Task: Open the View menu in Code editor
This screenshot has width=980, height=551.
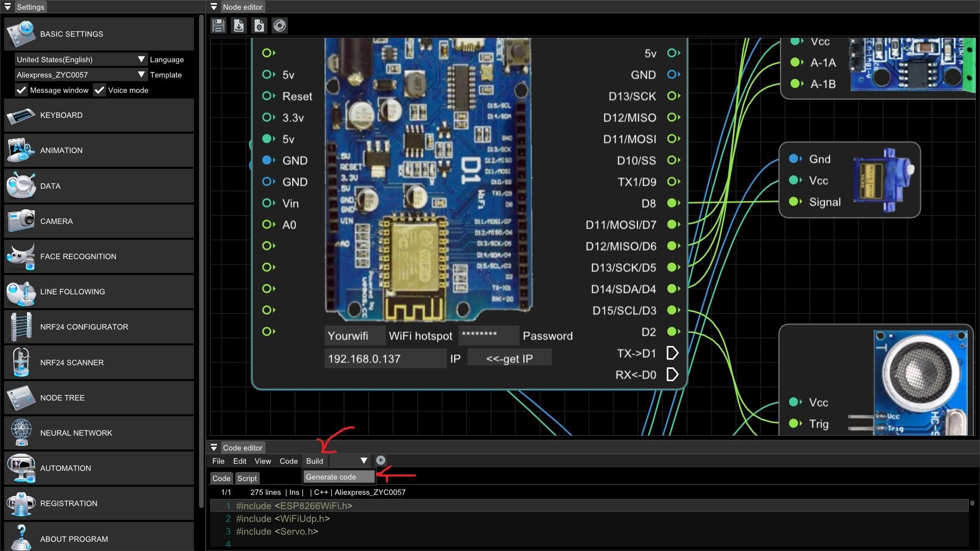Action: point(262,461)
